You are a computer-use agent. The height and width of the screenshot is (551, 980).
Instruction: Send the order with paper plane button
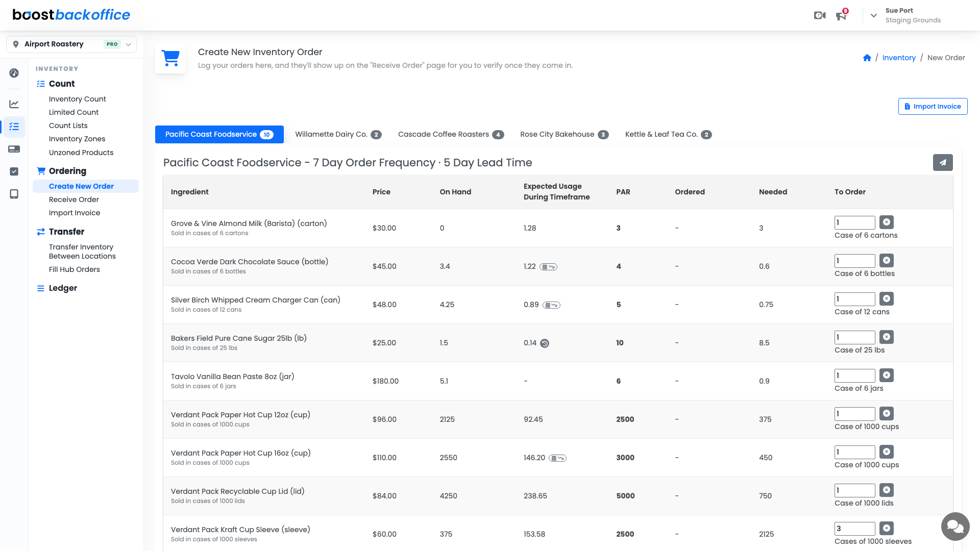[943, 163]
